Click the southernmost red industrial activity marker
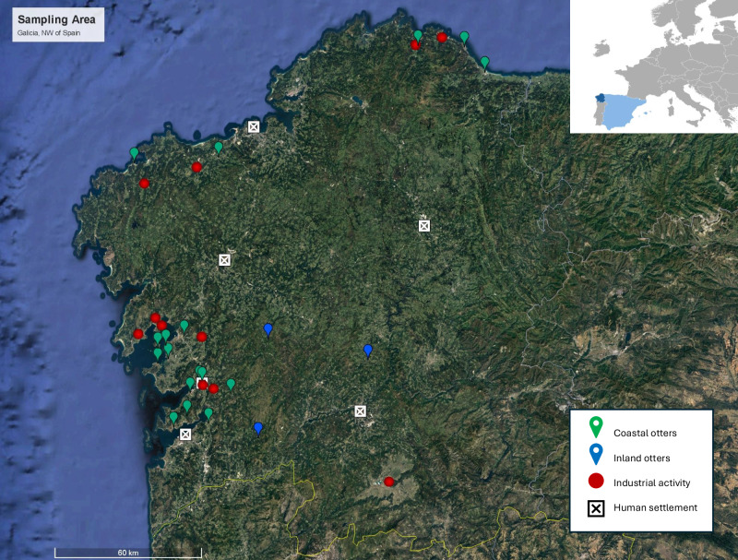The image size is (738, 560). tap(389, 482)
